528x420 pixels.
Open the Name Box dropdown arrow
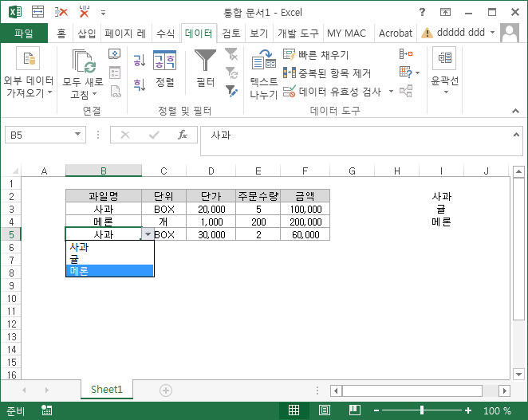(78, 134)
